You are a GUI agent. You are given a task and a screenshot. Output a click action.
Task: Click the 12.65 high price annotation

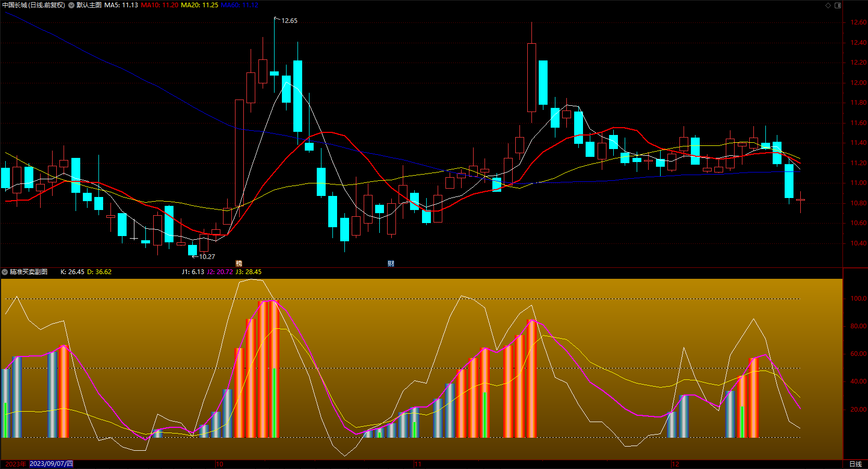[x=289, y=21]
